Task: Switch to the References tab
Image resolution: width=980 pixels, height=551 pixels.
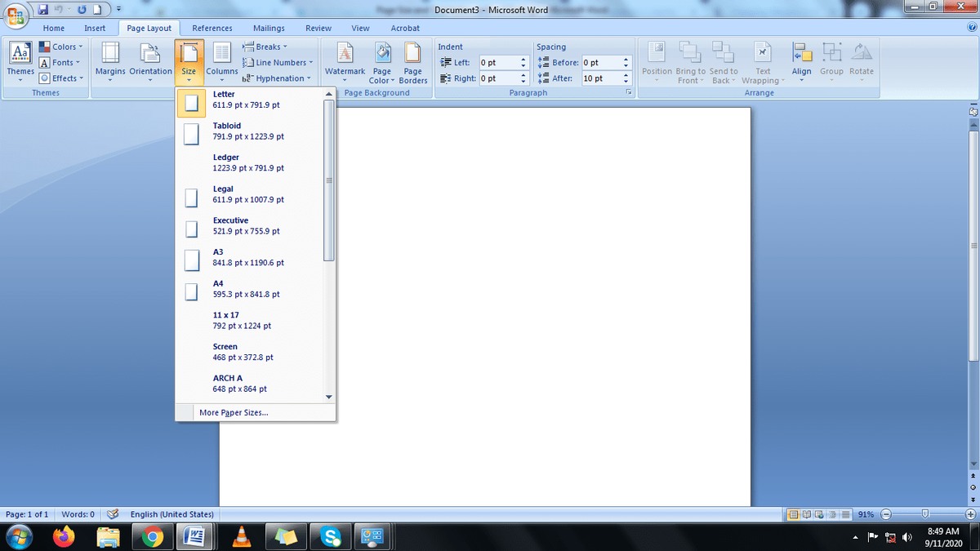Action: pyautogui.click(x=212, y=28)
